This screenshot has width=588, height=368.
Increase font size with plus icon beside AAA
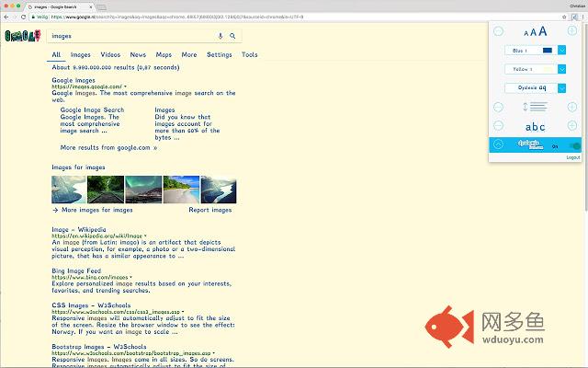(x=571, y=30)
